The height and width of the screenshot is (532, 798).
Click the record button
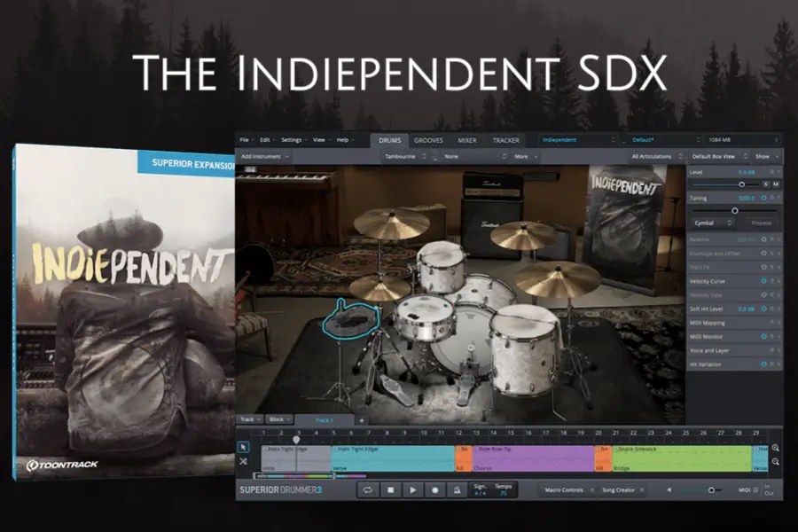pos(435,489)
